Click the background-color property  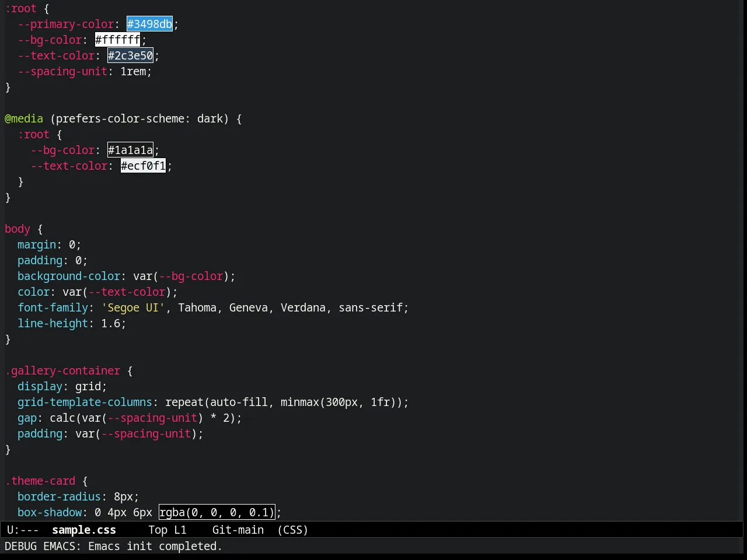(69, 276)
